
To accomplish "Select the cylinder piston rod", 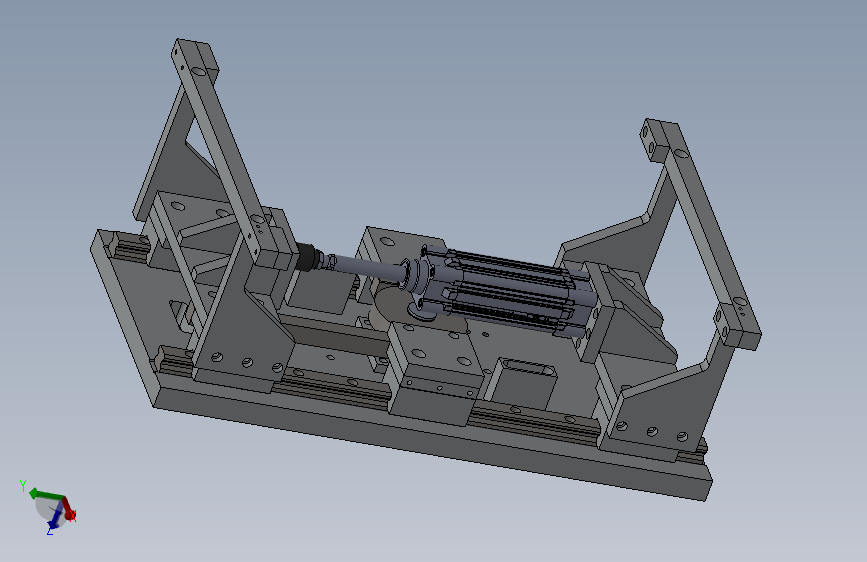I will [368, 266].
